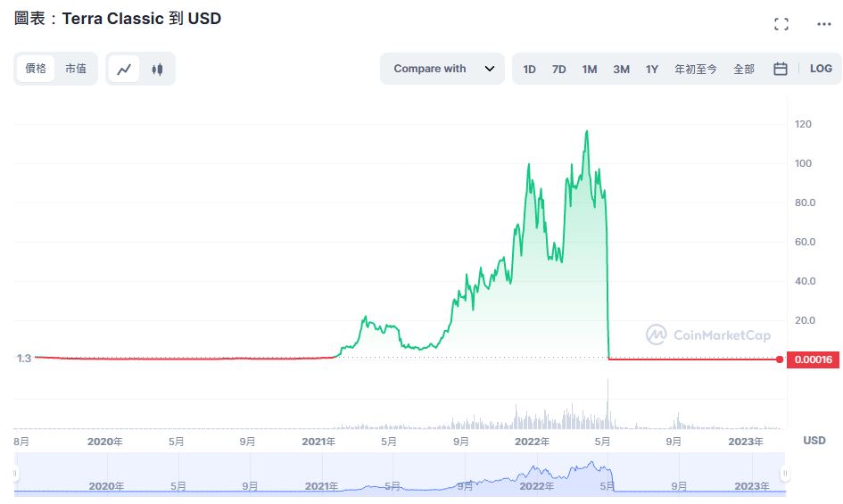The width and height of the screenshot is (843, 504).
Task: Select the 7D time range
Action: [559, 69]
